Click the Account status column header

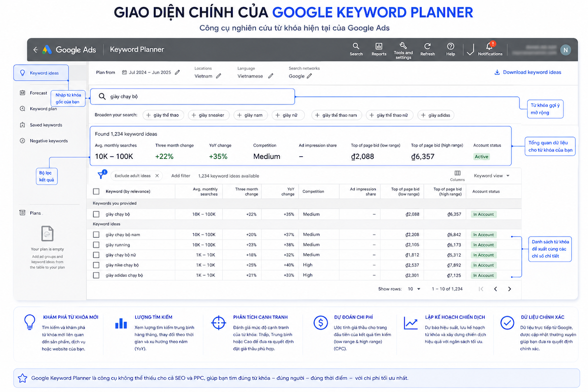(x=486, y=192)
